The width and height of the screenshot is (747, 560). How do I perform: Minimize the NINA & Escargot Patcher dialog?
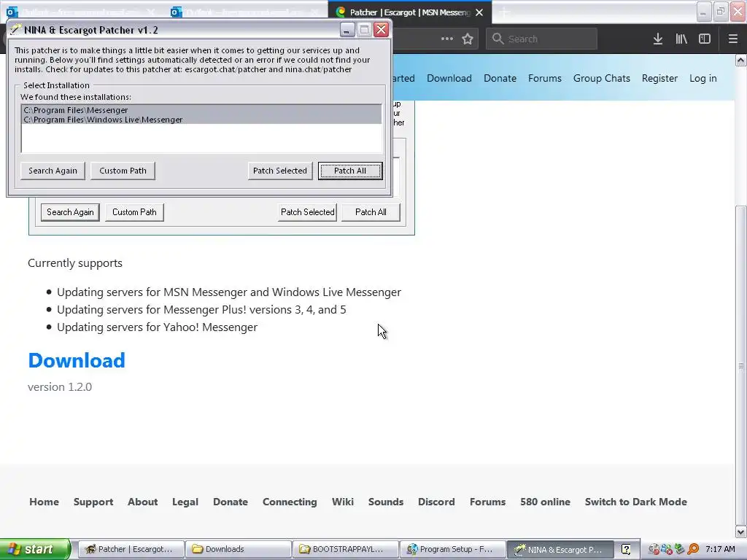[x=347, y=30]
